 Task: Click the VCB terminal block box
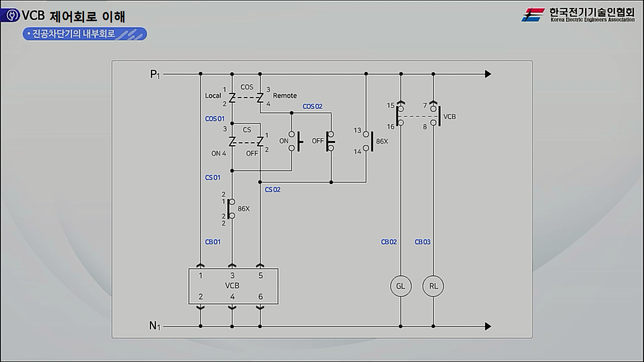[233, 286]
